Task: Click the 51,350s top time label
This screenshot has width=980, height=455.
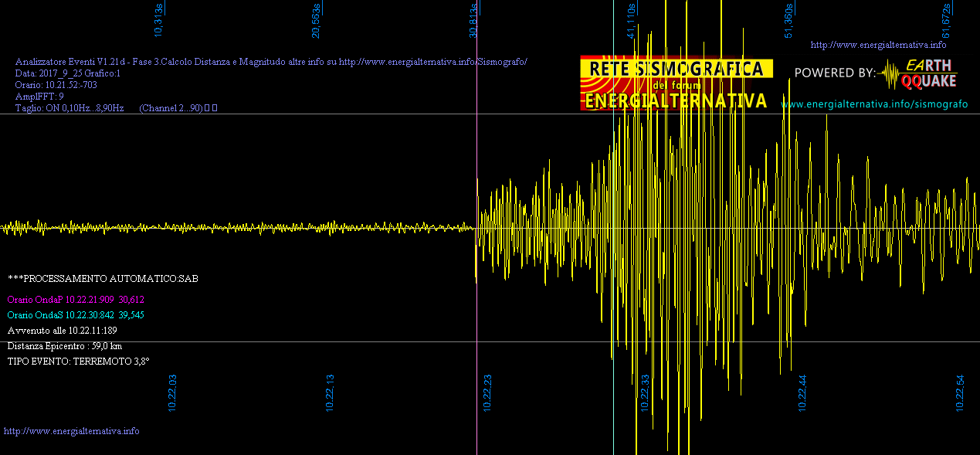Action: tap(788, 20)
